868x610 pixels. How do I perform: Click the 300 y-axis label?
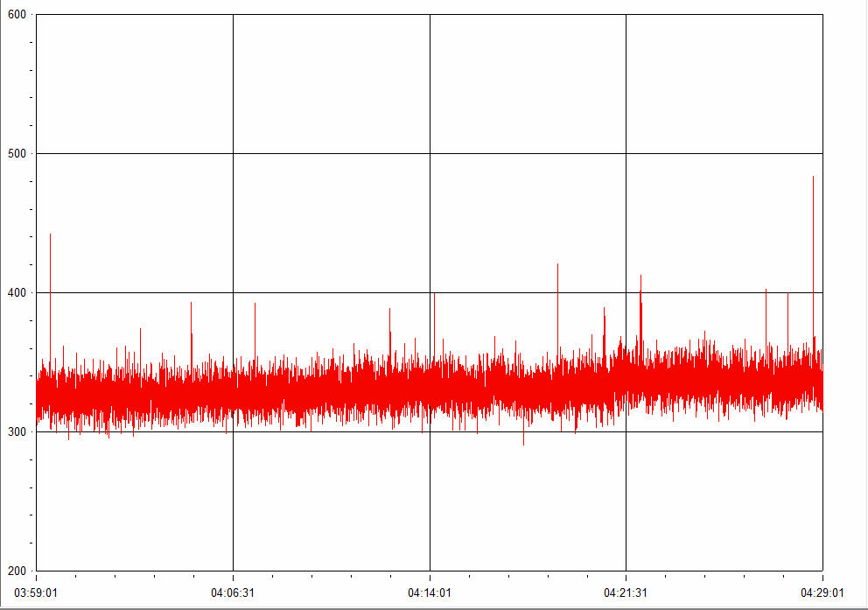pyautogui.click(x=17, y=431)
